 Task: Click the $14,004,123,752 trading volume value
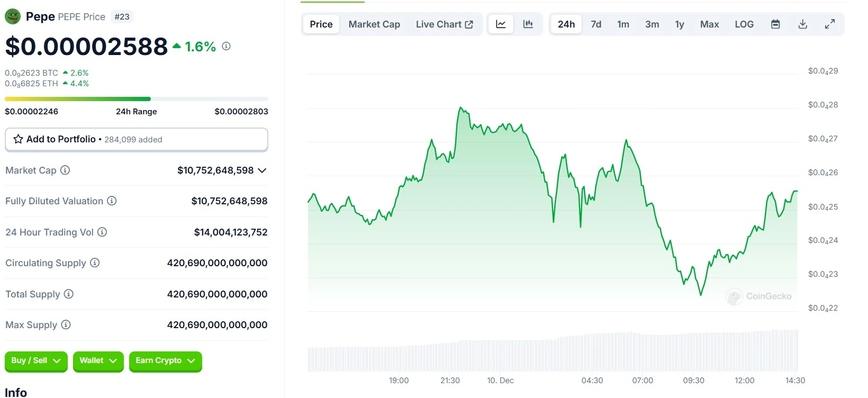click(231, 232)
